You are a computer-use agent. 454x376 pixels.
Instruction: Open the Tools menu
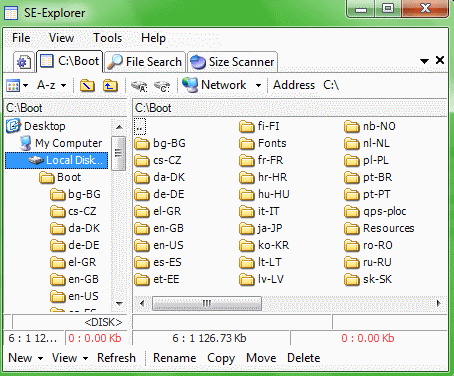[x=107, y=38]
